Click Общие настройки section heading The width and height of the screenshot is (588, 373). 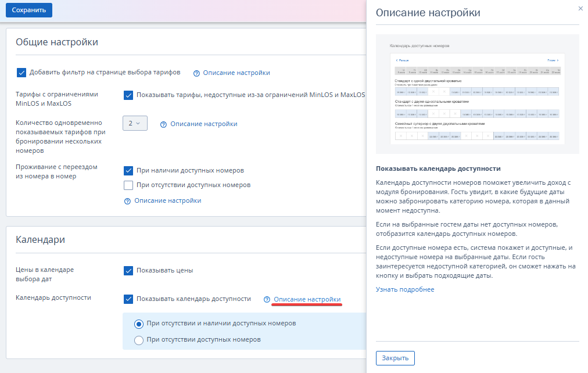click(x=57, y=42)
